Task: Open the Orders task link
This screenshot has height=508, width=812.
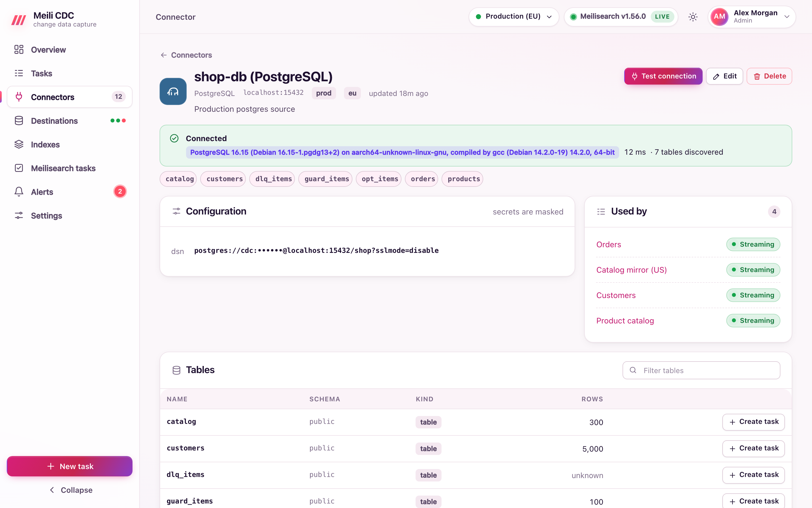Action: pyautogui.click(x=609, y=244)
